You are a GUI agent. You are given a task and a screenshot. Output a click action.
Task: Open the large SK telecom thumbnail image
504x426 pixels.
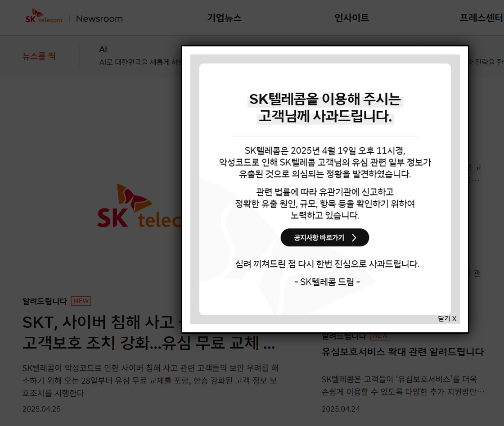click(139, 206)
